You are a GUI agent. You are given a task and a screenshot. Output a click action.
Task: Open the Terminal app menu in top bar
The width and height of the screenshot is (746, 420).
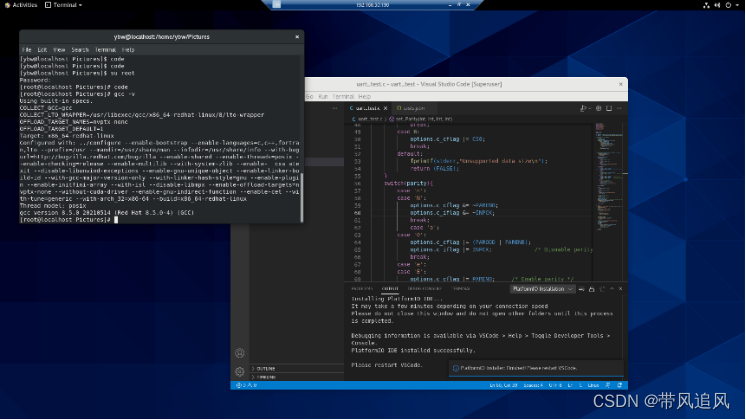tap(63, 5)
